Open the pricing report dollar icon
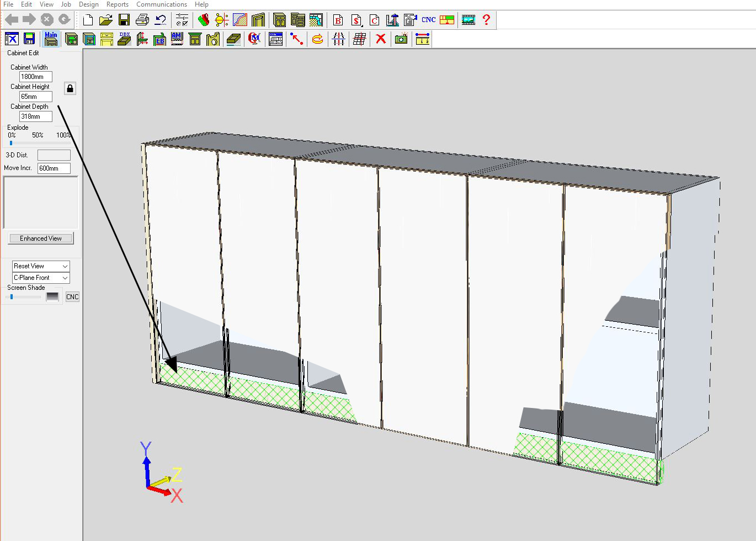 (356, 20)
